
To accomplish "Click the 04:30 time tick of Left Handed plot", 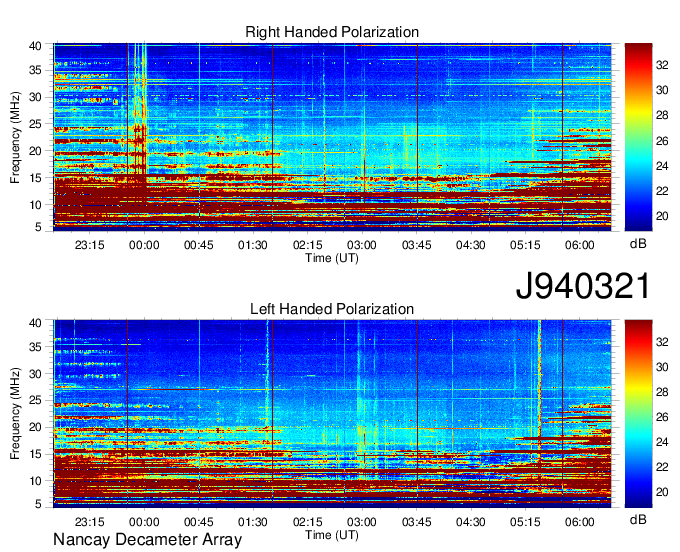I will [471, 522].
